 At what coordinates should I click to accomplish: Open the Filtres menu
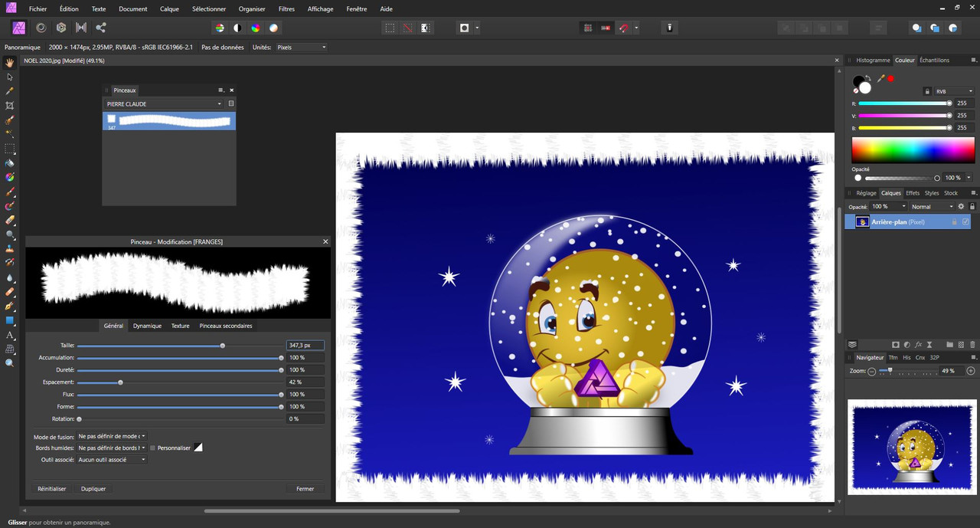286,9
